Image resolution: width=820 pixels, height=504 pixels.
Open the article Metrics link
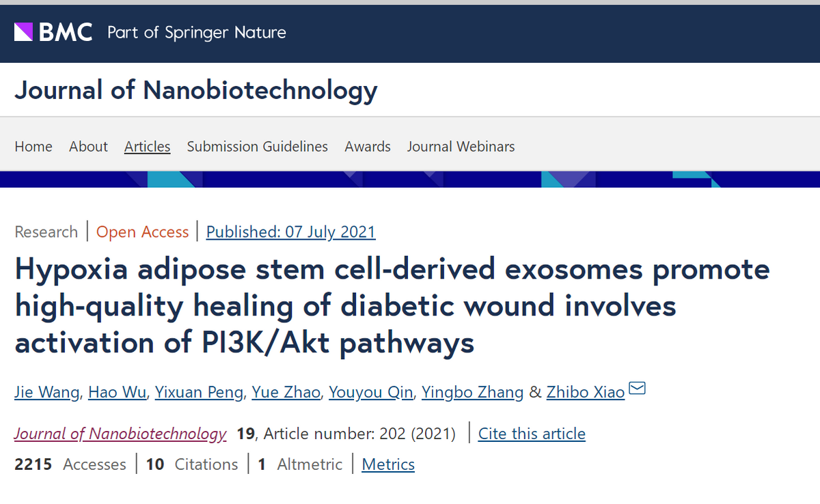coord(388,465)
